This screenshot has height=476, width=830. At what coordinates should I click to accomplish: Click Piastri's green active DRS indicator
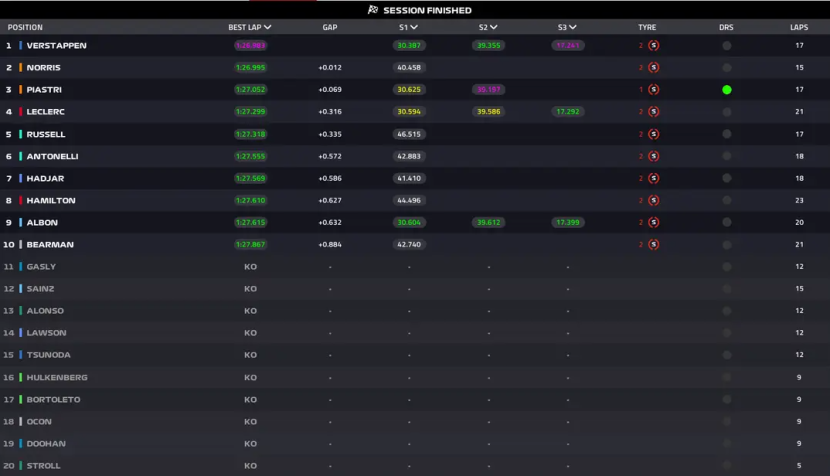coord(727,89)
